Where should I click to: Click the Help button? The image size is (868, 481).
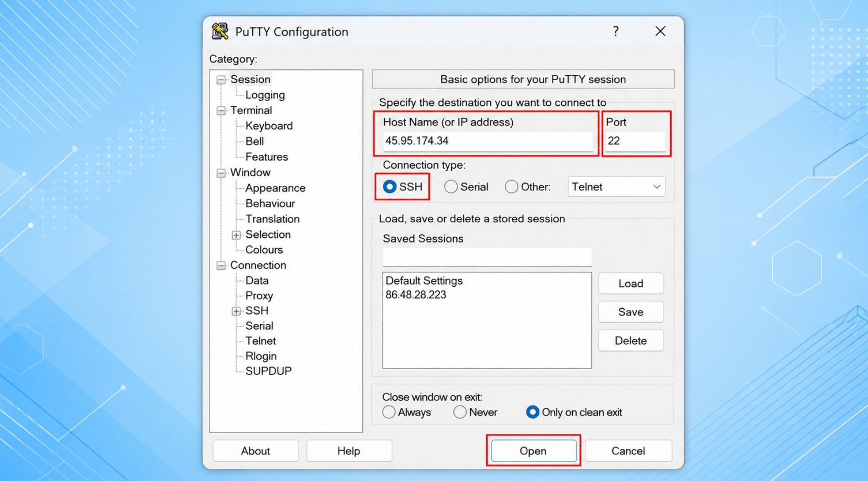349,451
